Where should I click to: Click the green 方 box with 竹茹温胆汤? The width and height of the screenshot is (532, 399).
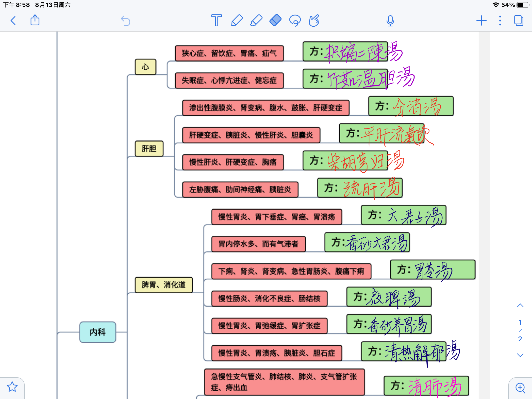[x=345, y=79]
